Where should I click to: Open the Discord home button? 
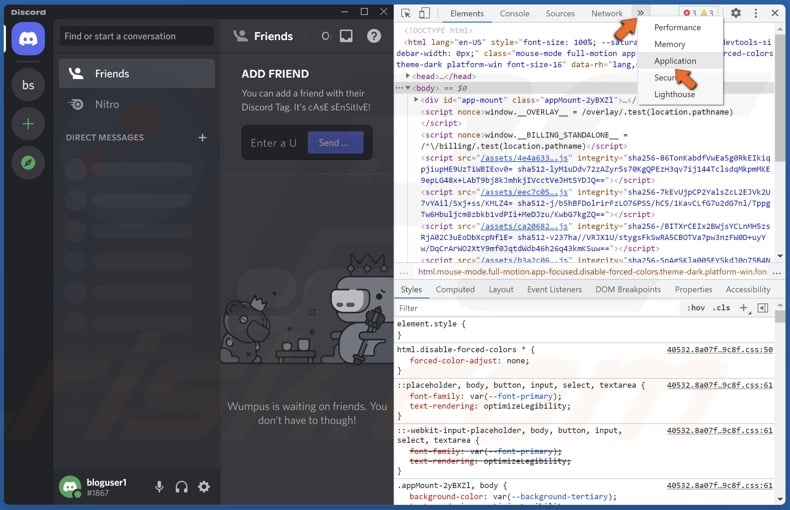pyautogui.click(x=28, y=38)
